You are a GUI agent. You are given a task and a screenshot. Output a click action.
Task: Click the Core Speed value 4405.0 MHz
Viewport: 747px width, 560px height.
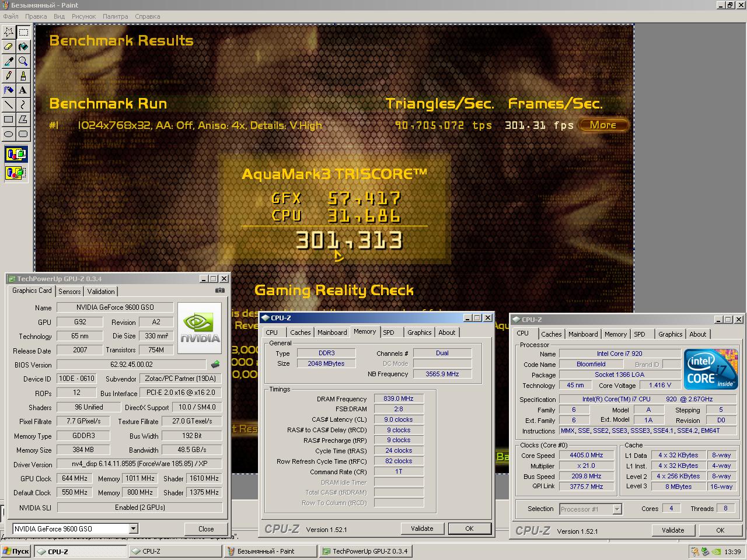587,455
